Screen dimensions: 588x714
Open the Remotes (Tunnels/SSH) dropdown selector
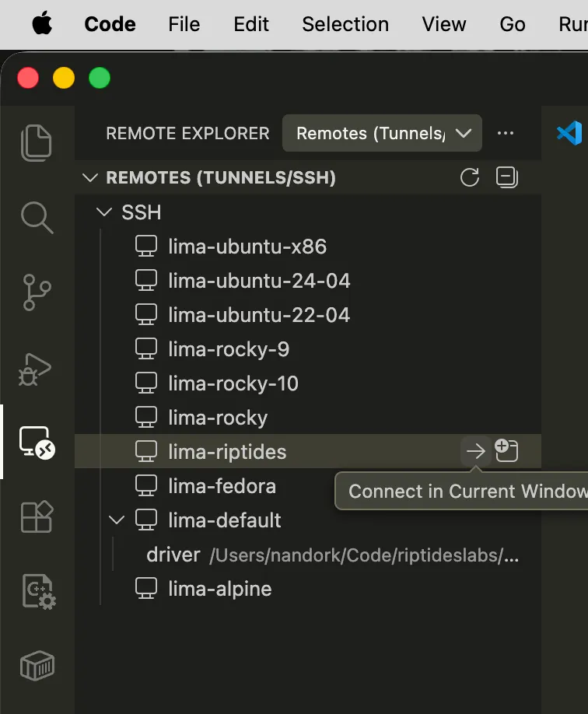(382, 133)
